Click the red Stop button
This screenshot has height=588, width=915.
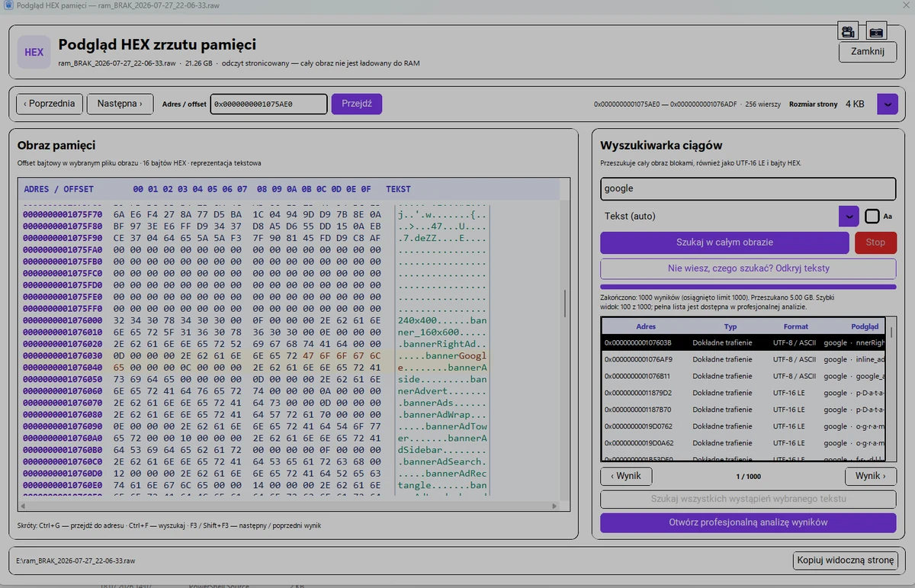tap(875, 243)
